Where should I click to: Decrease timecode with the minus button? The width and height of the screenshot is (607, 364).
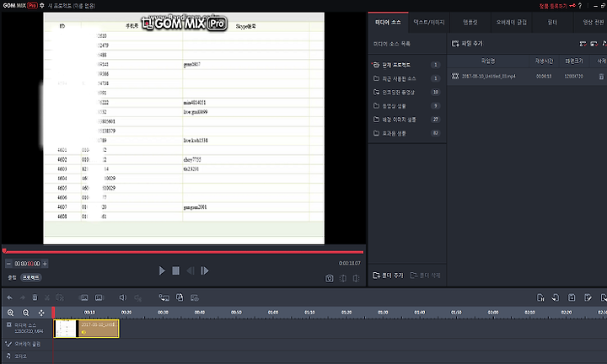pyautogui.click(x=8, y=264)
